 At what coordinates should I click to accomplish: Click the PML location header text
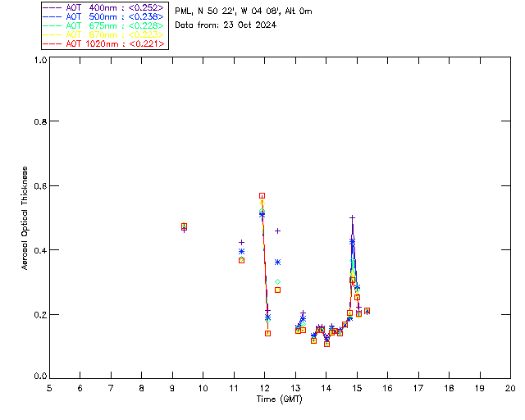244,11
